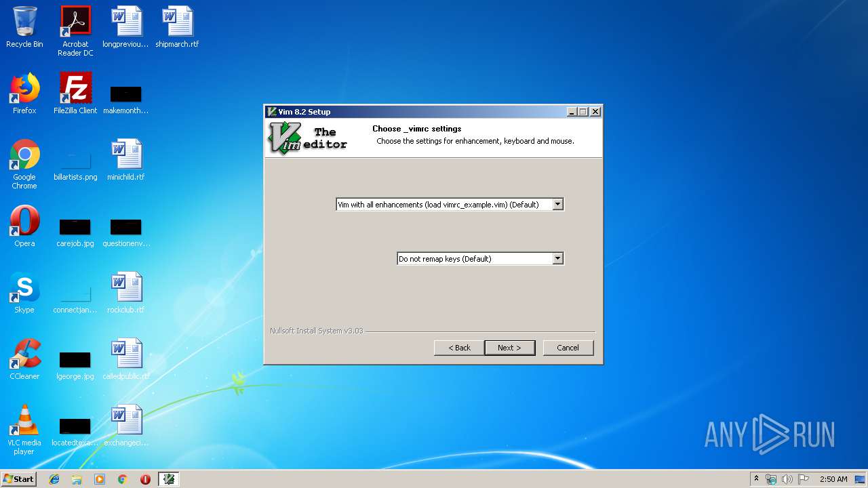Launch Skype desktop shortcut

(x=24, y=293)
